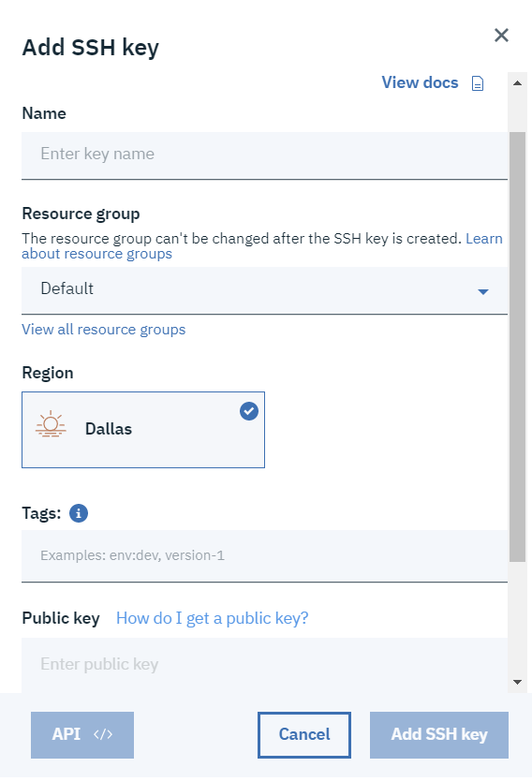532x782 pixels.
Task: Click the scrollbar down arrow
Action: click(x=518, y=682)
